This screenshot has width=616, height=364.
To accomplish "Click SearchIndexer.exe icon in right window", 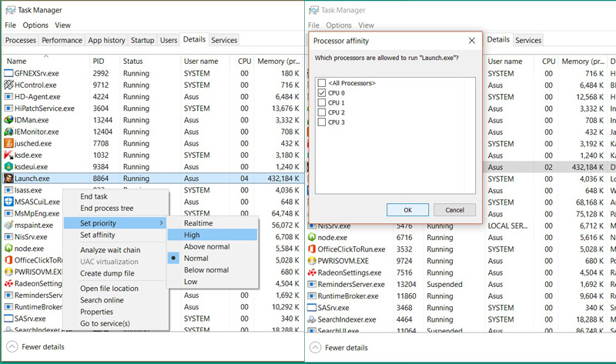I will tap(312, 319).
